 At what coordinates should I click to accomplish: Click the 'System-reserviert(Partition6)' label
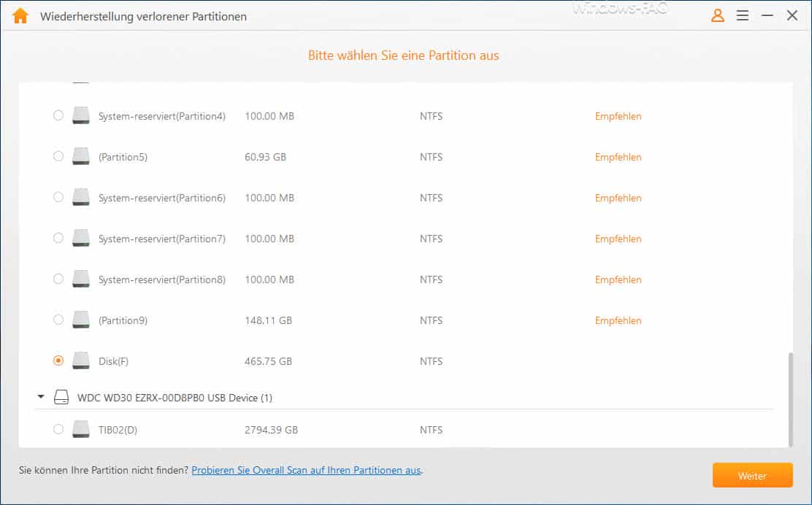[x=162, y=198]
